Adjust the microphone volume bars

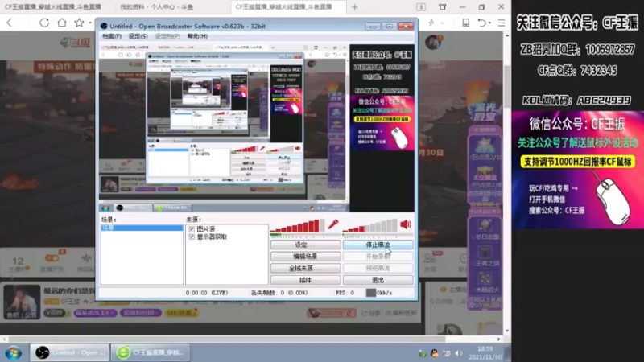(x=298, y=226)
